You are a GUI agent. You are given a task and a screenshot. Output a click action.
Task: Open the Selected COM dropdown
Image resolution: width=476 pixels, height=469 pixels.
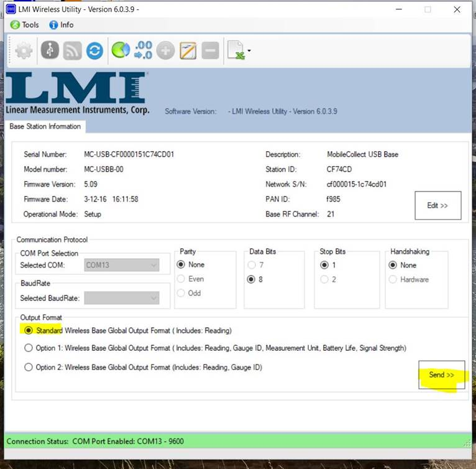coord(121,265)
